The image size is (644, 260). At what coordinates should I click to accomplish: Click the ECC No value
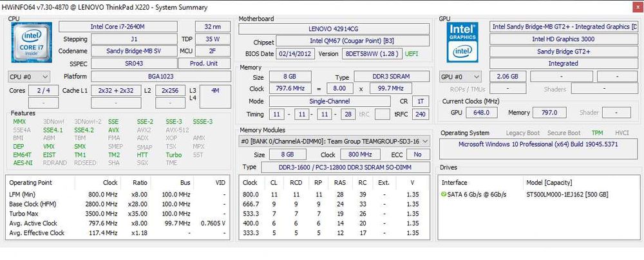coord(418,154)
